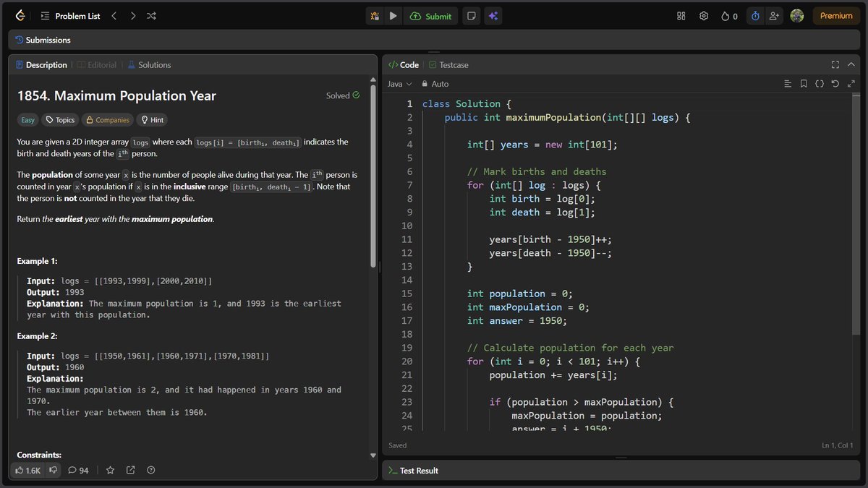The image size is (868, 488).
Task: Click code line 4 years array declaration
Action: point(542,145)
